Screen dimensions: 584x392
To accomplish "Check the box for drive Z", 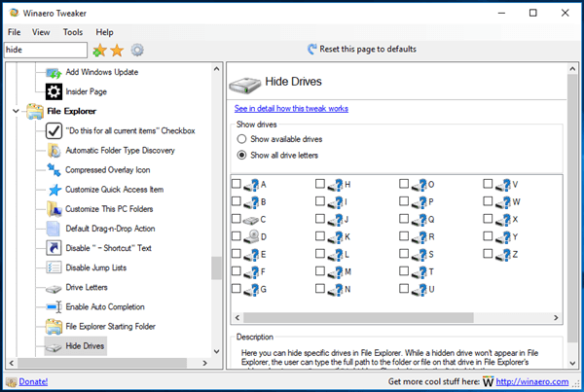I will [488, 254].
